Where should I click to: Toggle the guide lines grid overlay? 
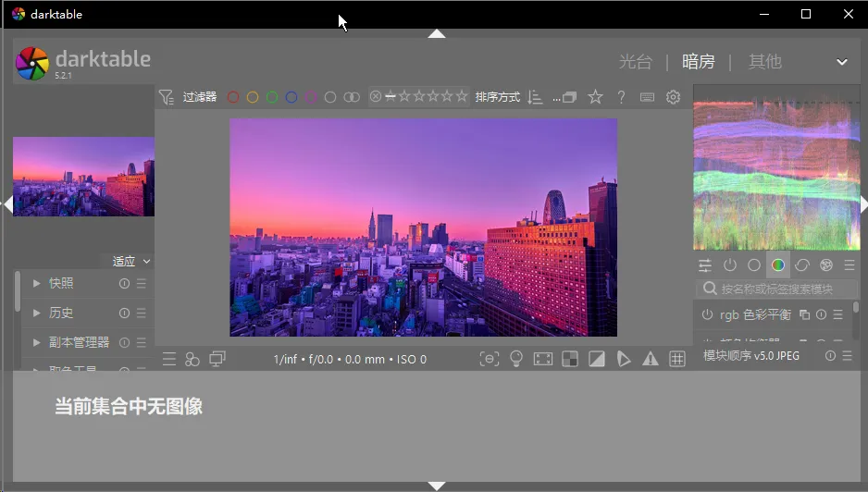tap(677, 359)
